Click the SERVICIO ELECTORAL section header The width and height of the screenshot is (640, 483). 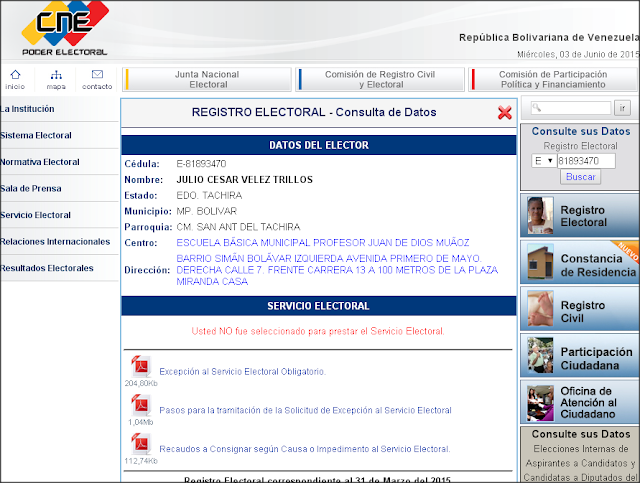click(x=319, y=306)
